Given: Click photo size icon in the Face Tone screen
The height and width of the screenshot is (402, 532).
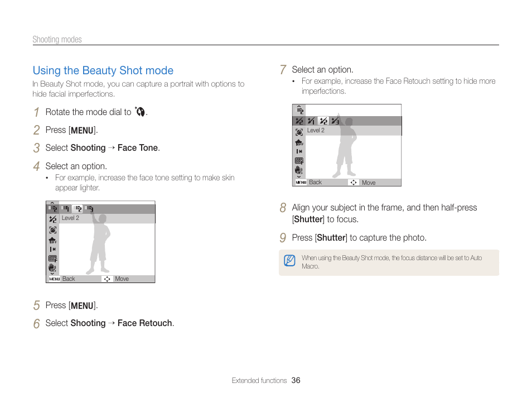Looking at the screenshot, I should 52,249.
